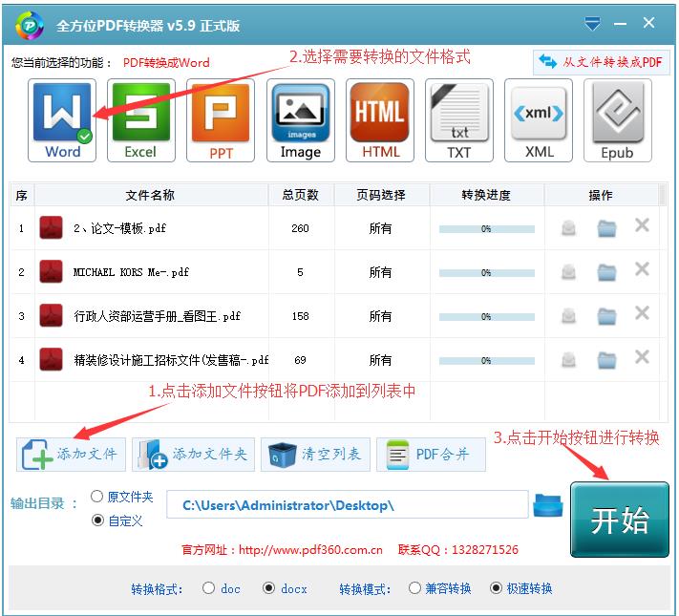Open the title bar dropdown menu arrow

click(593, 23)
